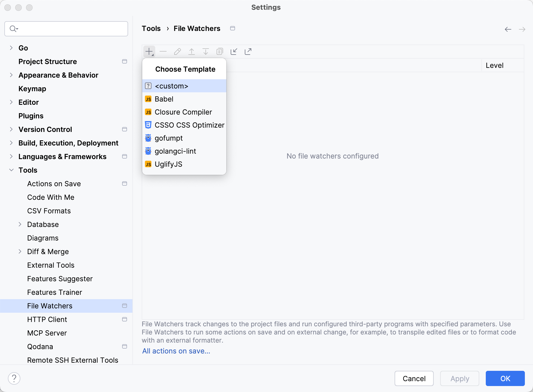This screenshot has width=533, height=392.
Task: Click the Move Up arrow icon
Action: click(191, 51)
